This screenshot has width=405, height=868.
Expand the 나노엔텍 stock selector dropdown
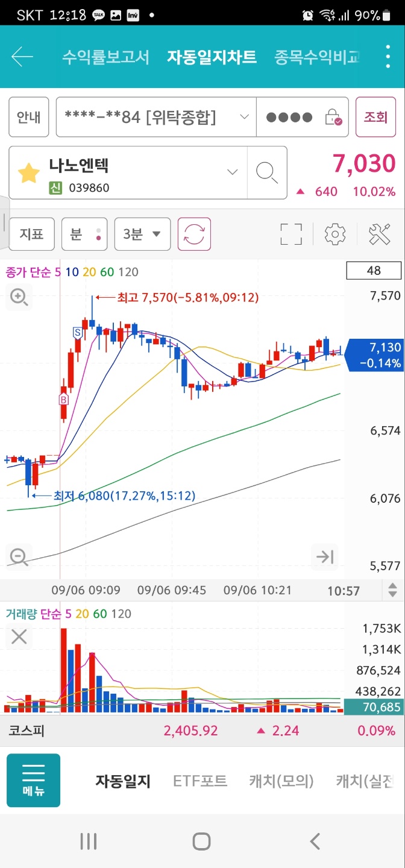click(x=232, y=172)
